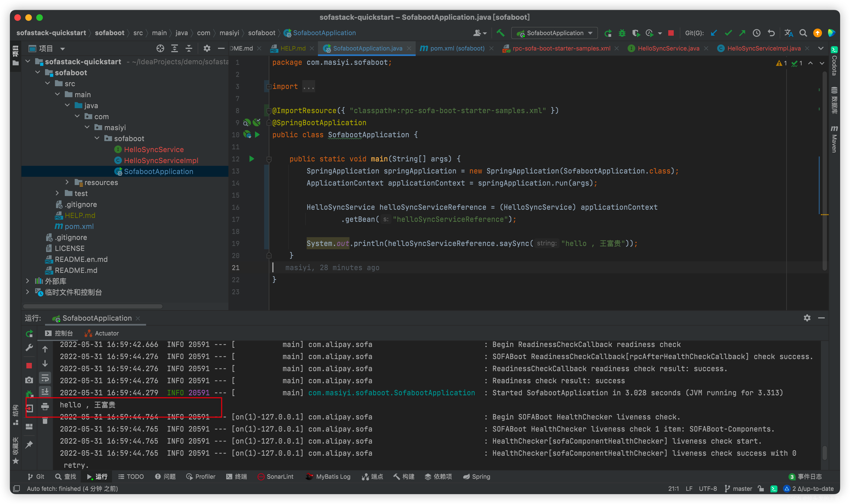850x504 pixels.
Task: Switch to pom.xml (sofaboot) tab
Action: [457, 49]
